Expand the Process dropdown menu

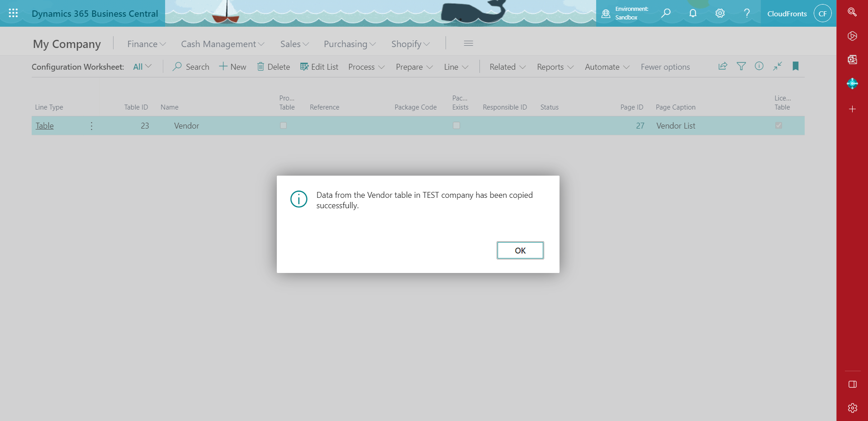[x=366, y=67]
